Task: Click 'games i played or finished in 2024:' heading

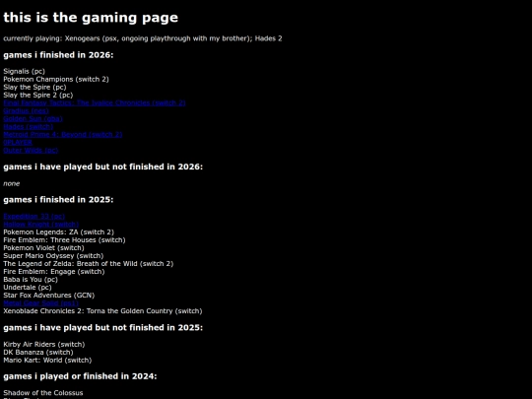Action: (80, 376)
